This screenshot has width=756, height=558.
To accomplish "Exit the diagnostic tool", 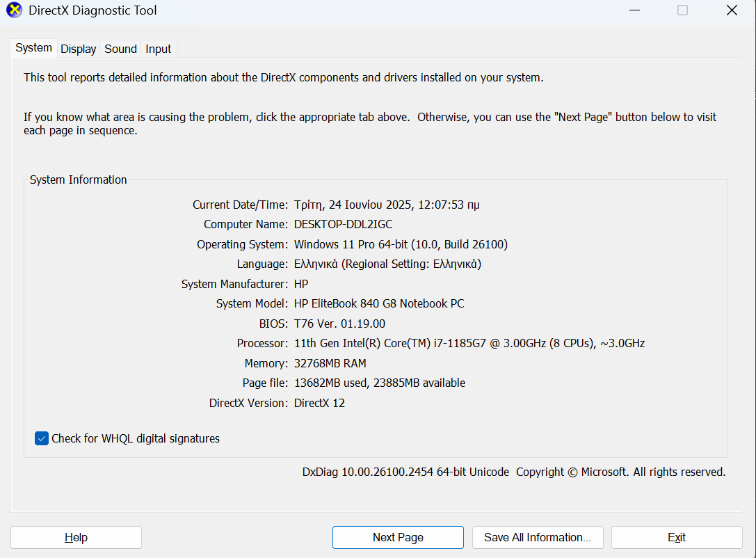I will [677, 537].
